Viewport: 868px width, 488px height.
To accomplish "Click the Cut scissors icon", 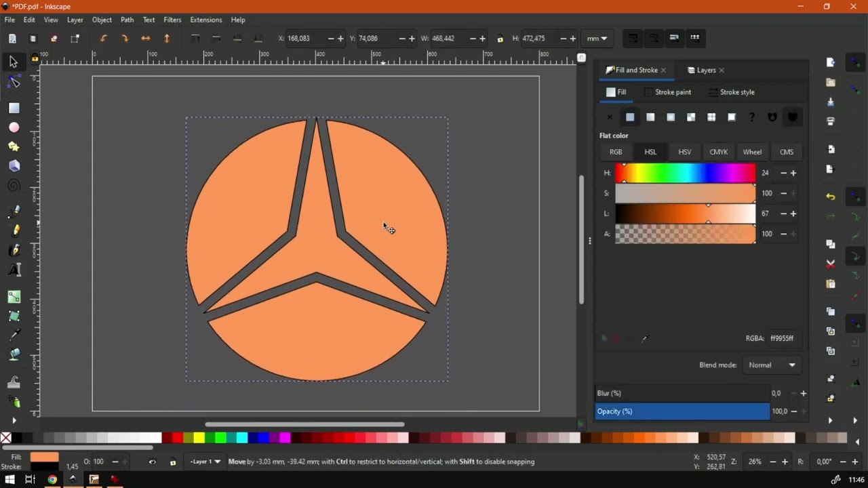I will pyautogui.click(x=831, y=264).
